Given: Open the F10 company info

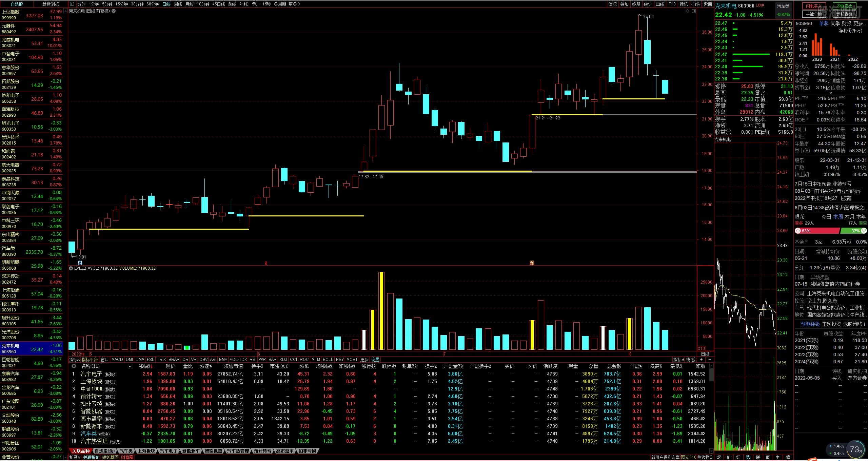Looking at the screenshot, I should [672, 4].
